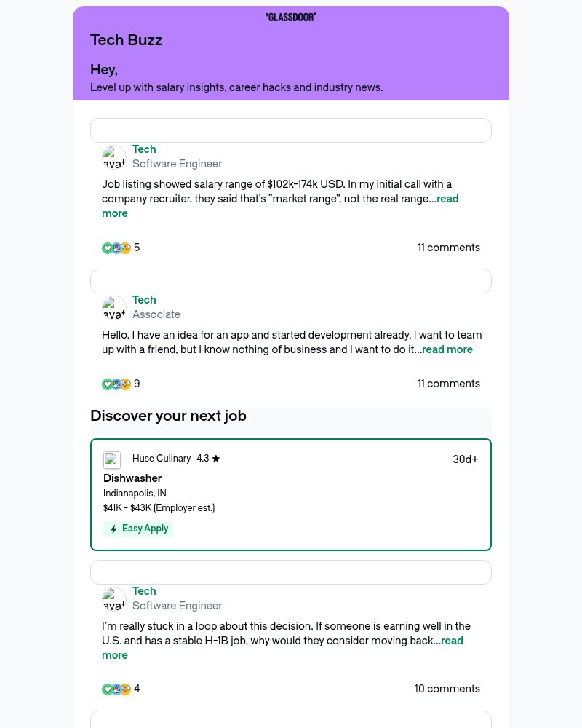The width and height of the screenshot is (582, 728).
Task: Click 11 comments on the salary range post
Action: tap(449, 248)
